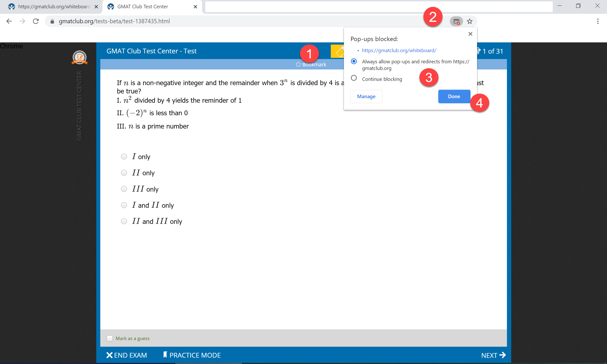Dismiss the pop-ups blocked dialog with X

[470, 34]
